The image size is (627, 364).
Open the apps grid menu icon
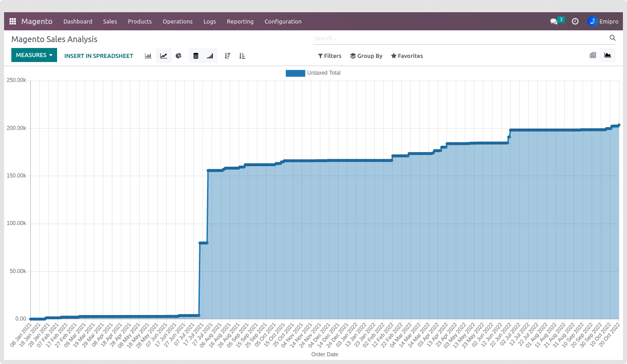(13, 21)
